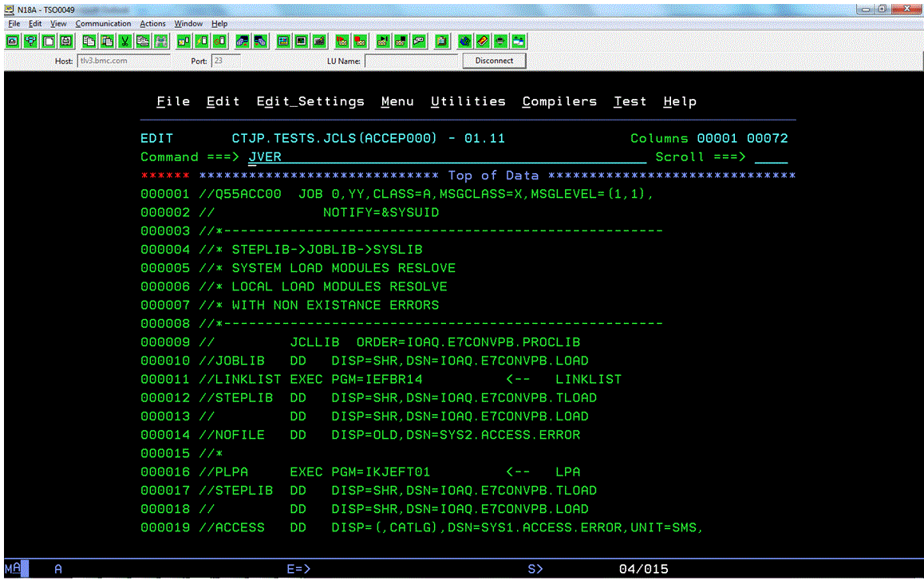This screenshot has width=924, height=580.
Task: Open the Communication menu
Action: [x=103, y=23]
